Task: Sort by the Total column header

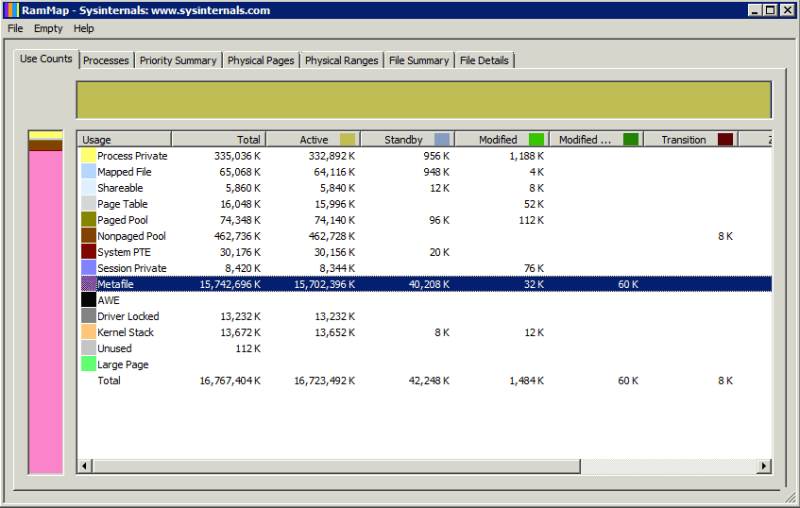Action: point(219,139)
